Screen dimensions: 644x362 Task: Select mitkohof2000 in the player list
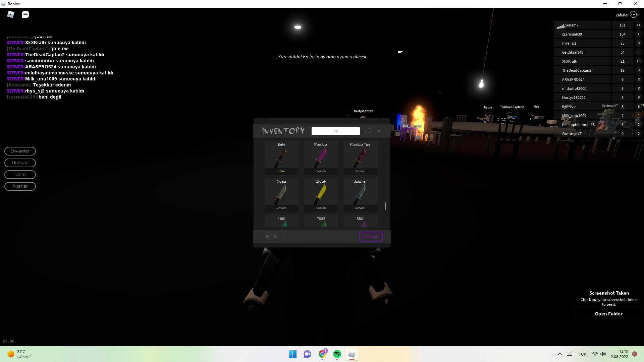582,88
